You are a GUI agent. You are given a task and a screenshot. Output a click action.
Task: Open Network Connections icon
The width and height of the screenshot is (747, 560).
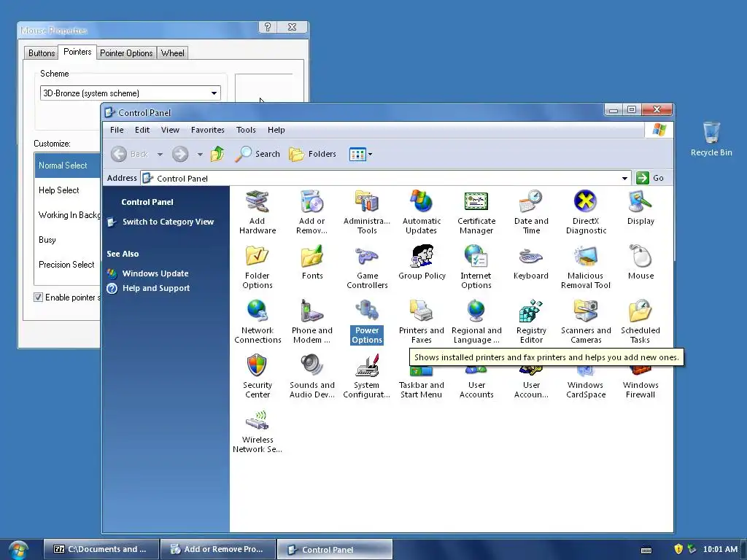coord(258,322)
